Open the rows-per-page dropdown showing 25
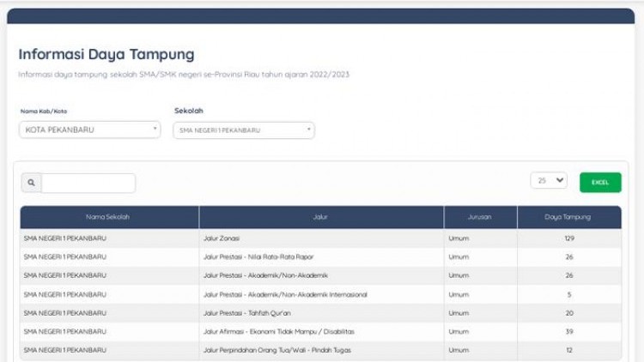 point(549,180)
